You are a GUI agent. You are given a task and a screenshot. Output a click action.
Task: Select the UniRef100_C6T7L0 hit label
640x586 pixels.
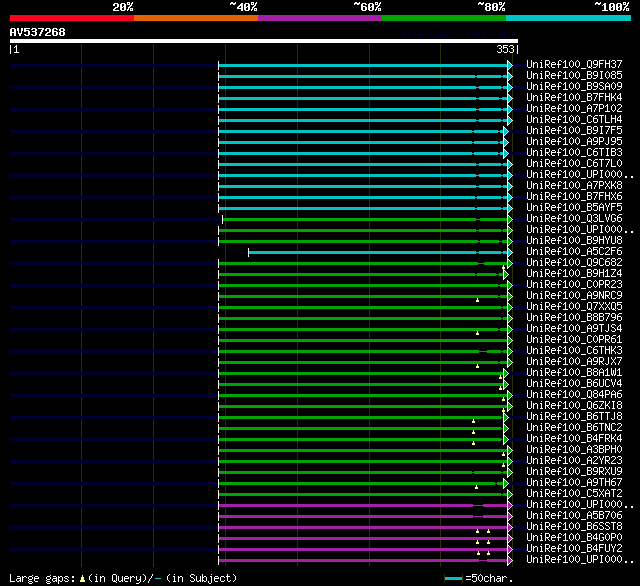574,164
